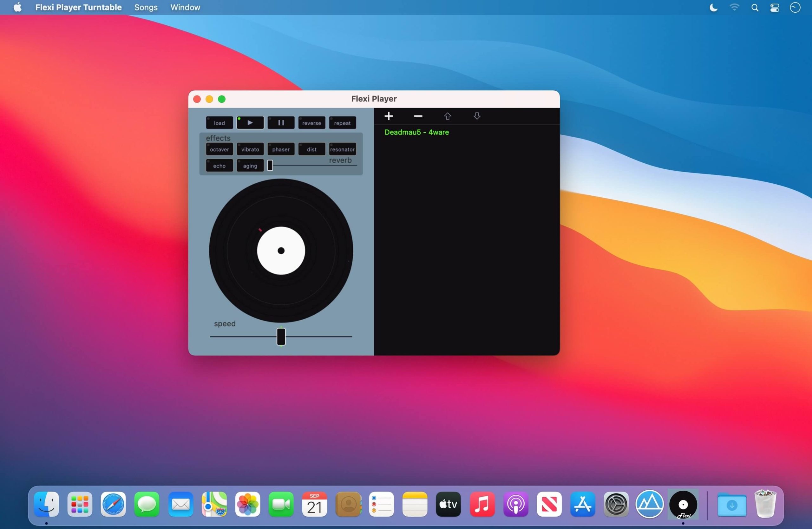Enable the echo effect

coord(219,166)
